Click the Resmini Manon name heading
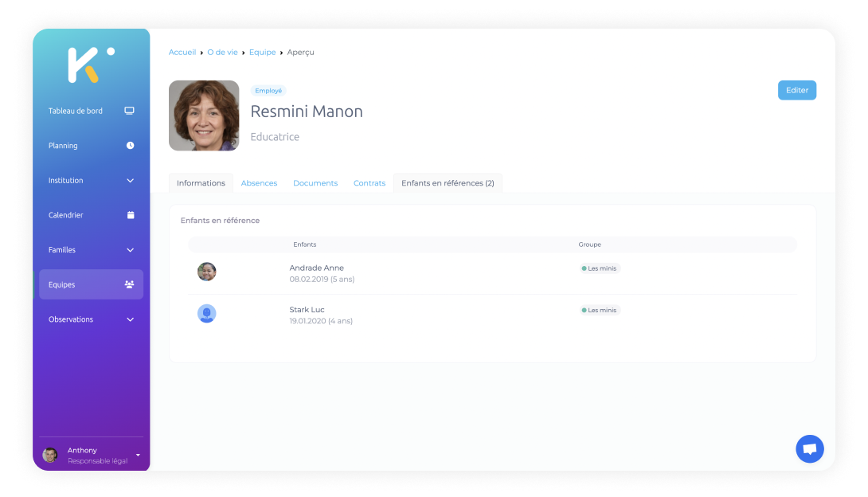Viewport: 868px width, 497px height. click(307, 112)
